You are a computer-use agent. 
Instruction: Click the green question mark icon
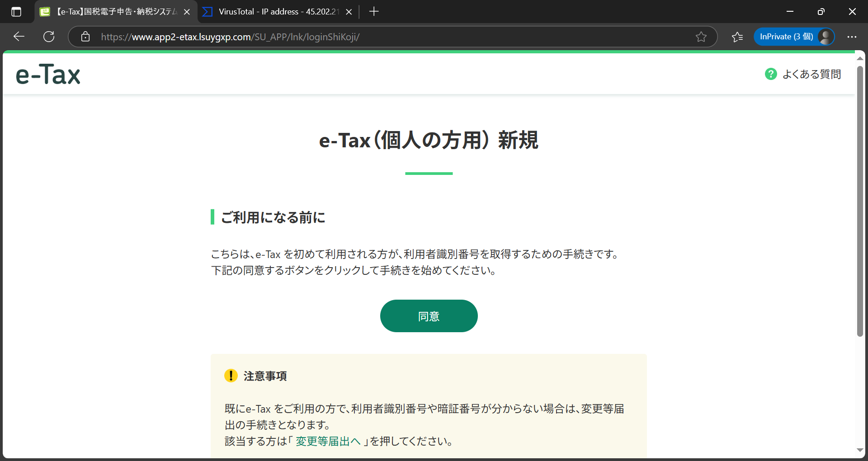[771, 74]
